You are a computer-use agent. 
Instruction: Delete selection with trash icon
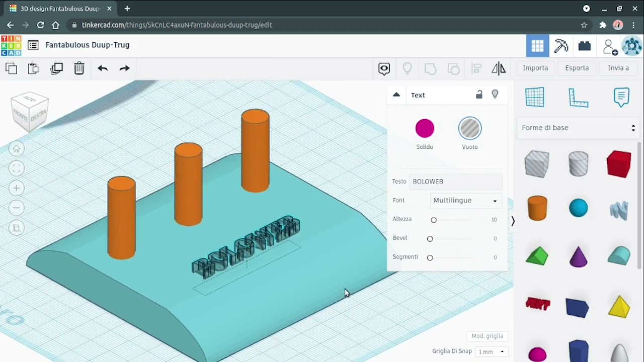79,68
